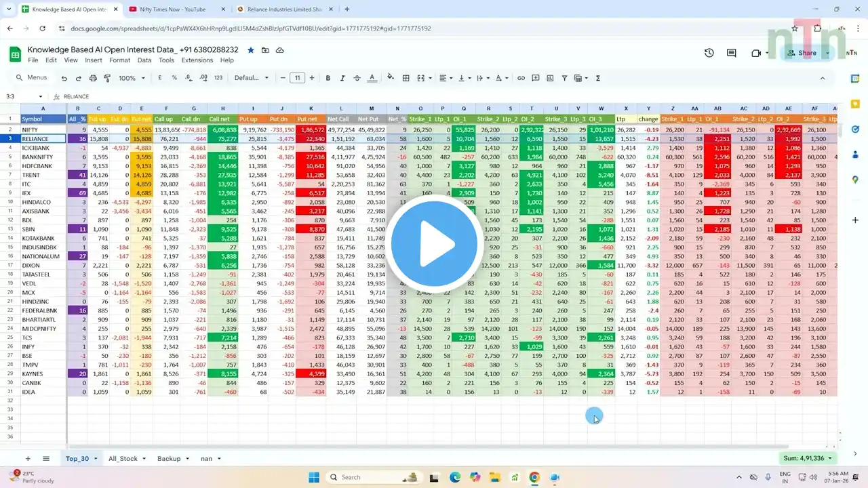868x488 pixels.
Task: Toggle italic formatting
Action: [342, 78]
